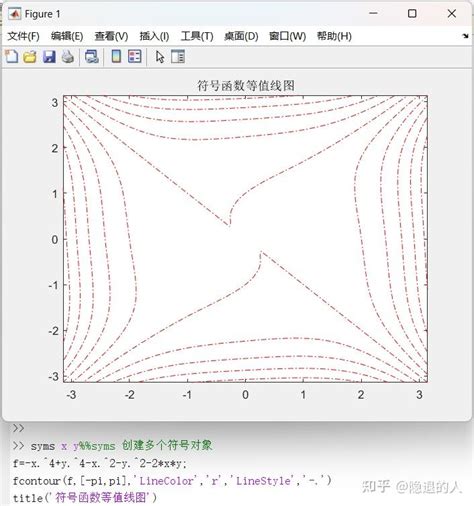Save the figure using the floppy icon
This screenshot has height=506, width=474.
(x=49, y=57)
